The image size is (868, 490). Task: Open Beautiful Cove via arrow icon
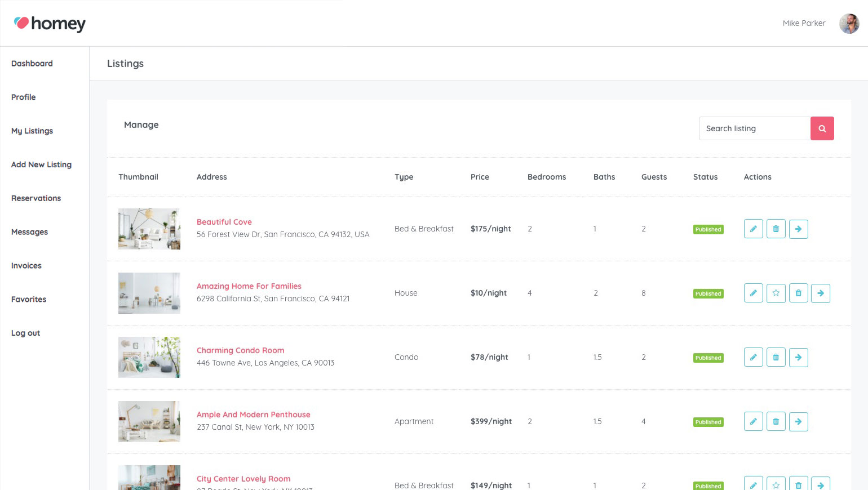tap(798, 229)
